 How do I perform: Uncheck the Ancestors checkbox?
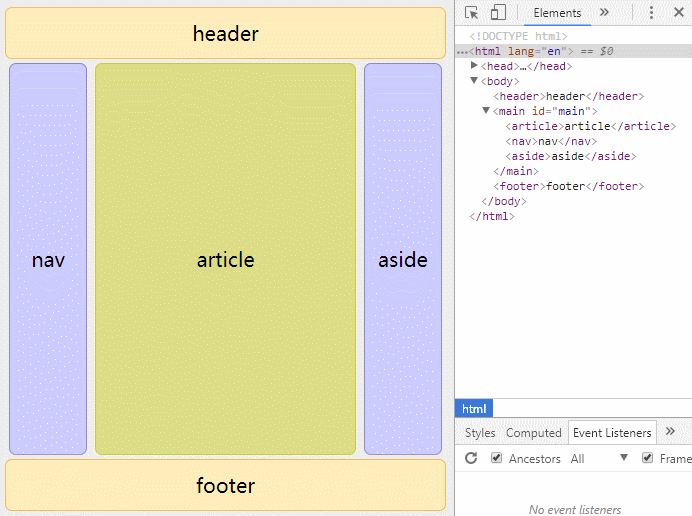497,459
